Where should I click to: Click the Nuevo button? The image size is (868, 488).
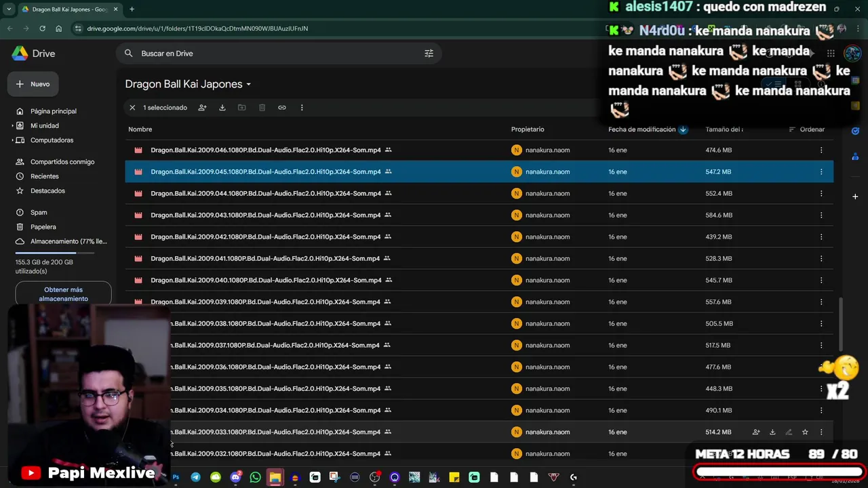[33, 84]
